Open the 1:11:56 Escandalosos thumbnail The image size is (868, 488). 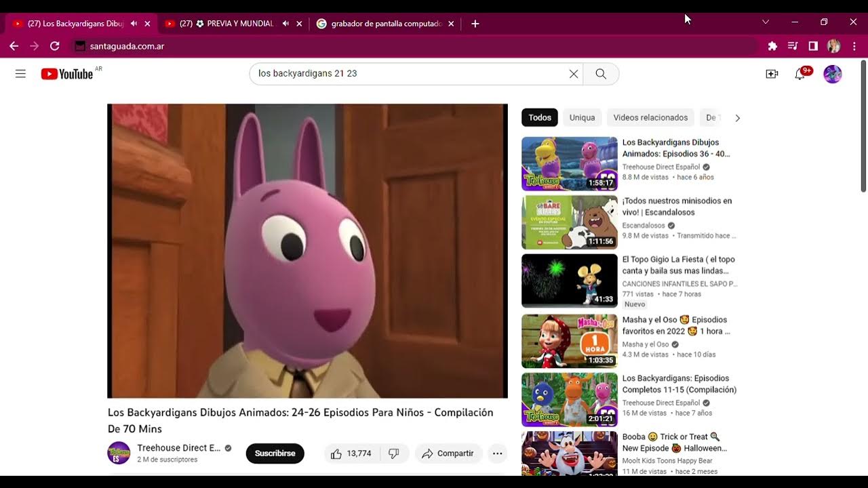pyautogui.click(x=570, y=222)
